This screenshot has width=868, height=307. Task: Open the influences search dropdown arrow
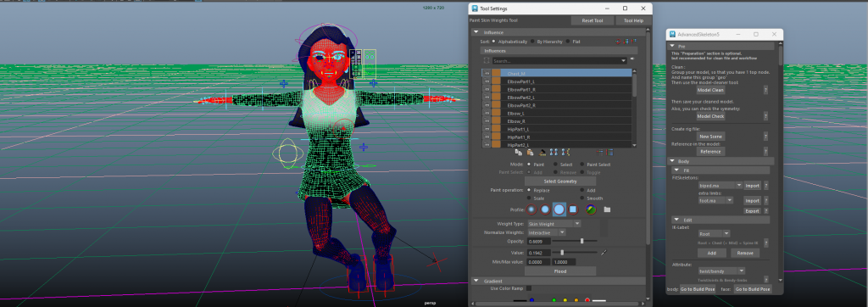(x=624, y=61)
